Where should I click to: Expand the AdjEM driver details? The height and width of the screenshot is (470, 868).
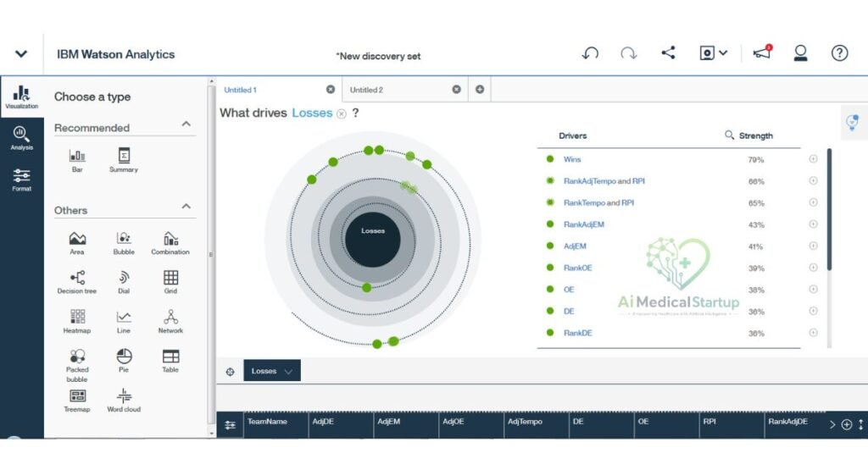coord(813,246)
